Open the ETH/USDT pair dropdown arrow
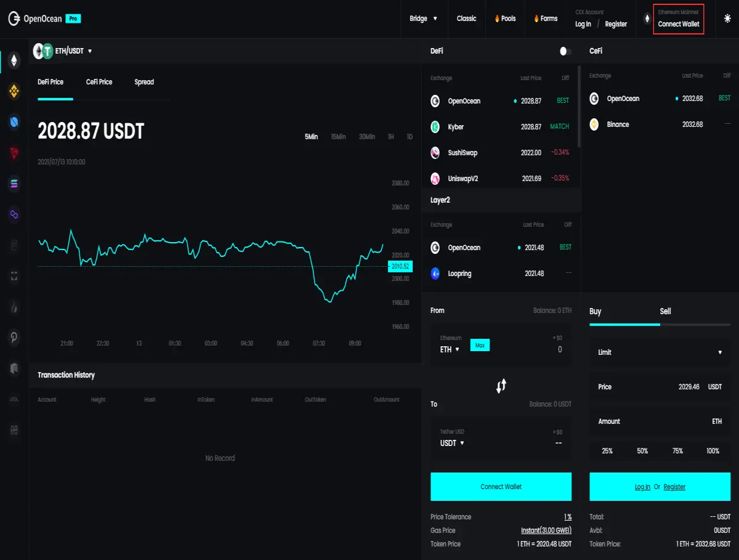The height and width of the screenshot is (560, 739). point(90,51)
